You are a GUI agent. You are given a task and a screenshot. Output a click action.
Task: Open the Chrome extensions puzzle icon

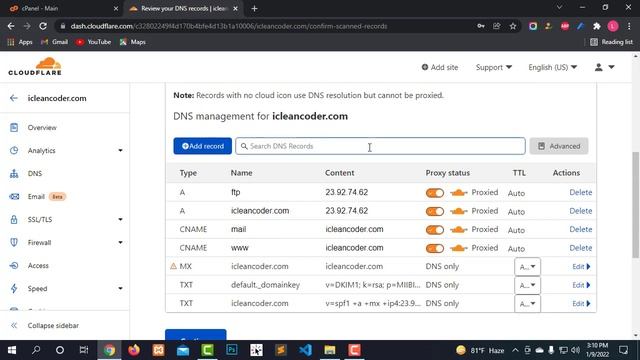tap(597, 26)
